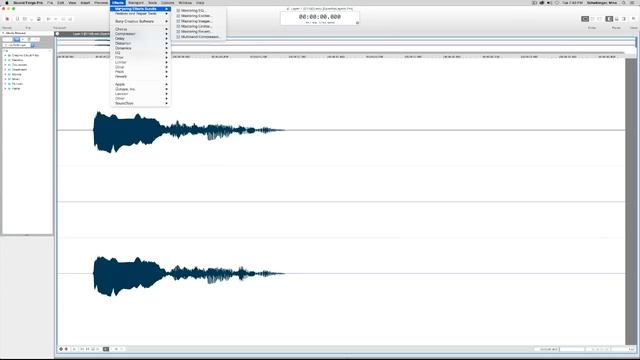Select the highlighted blue view button in Media Browser
This screenshot has width=640, height=360.
pyautogui.click(x=17, y=40)
